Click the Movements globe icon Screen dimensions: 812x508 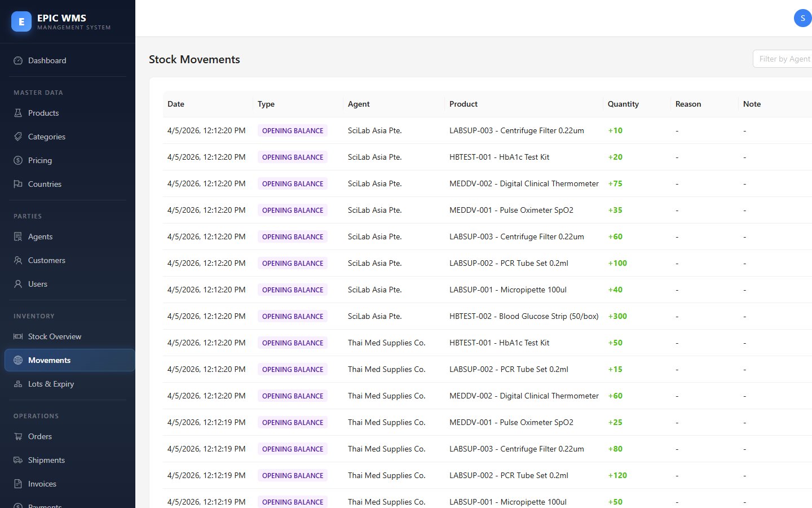pyautogui.click(x=18, y=360)
